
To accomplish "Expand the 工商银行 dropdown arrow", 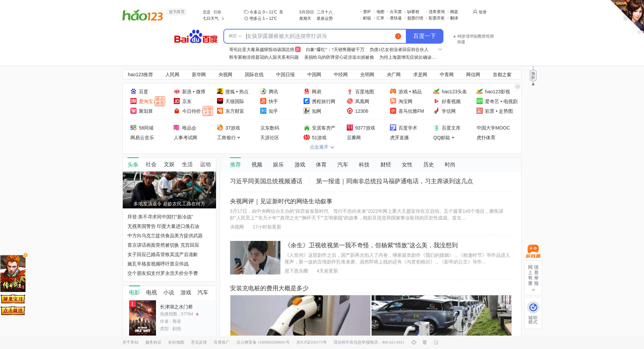I will tap(238, 138).
